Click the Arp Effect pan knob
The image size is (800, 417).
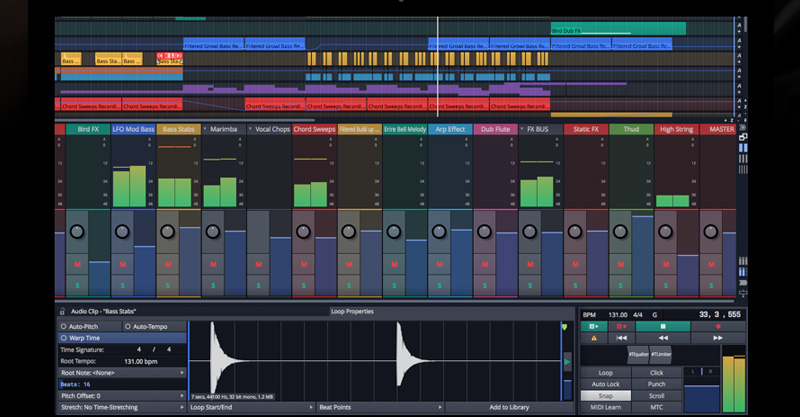439,232
